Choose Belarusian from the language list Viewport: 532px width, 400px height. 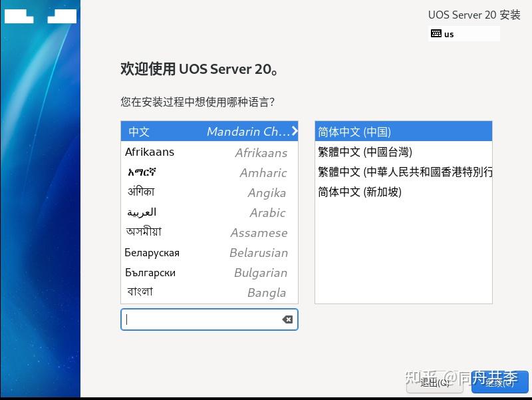[151, 253]
